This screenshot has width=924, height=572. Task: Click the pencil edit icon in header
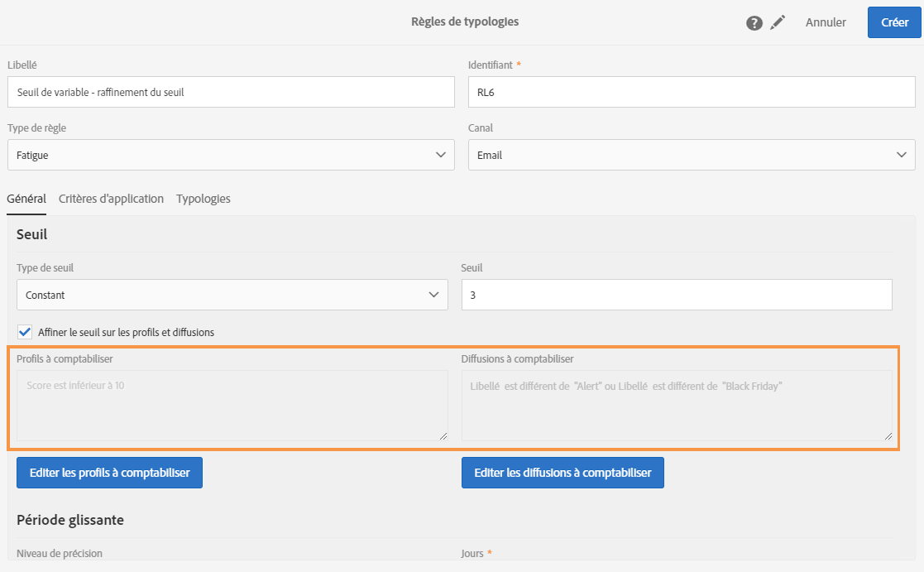[x=778, y=23]
